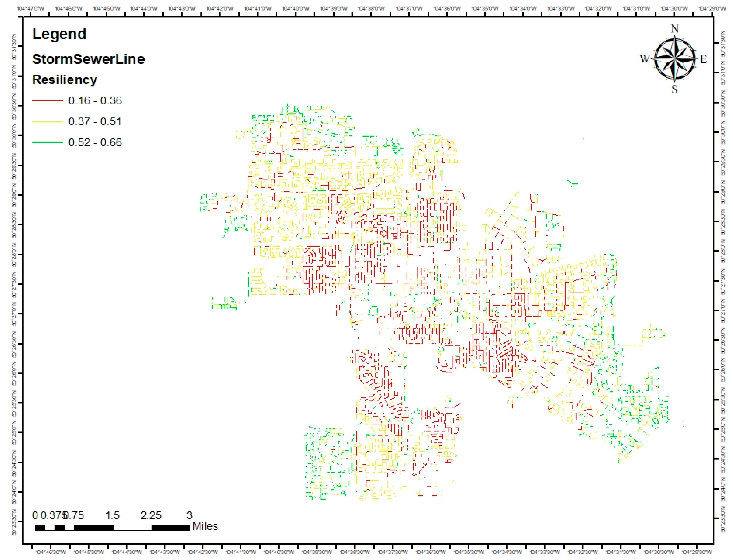Click the green legend line sample

pos(47,143)
